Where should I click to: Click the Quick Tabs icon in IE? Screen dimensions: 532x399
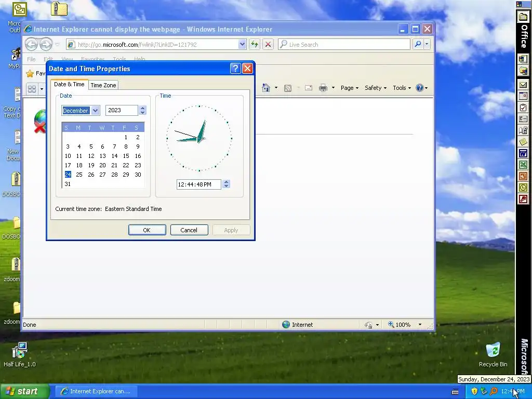click(x=32, y=89)
